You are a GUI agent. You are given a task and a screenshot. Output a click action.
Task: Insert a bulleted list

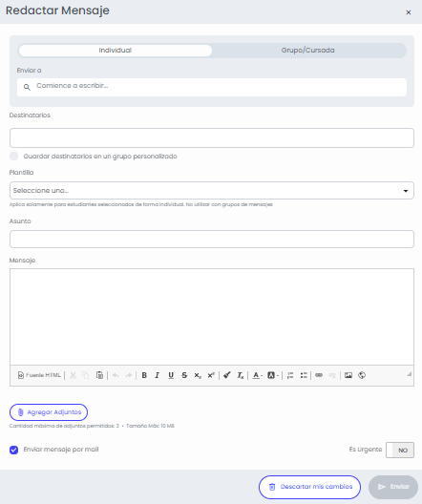click(x=304, y=375)
